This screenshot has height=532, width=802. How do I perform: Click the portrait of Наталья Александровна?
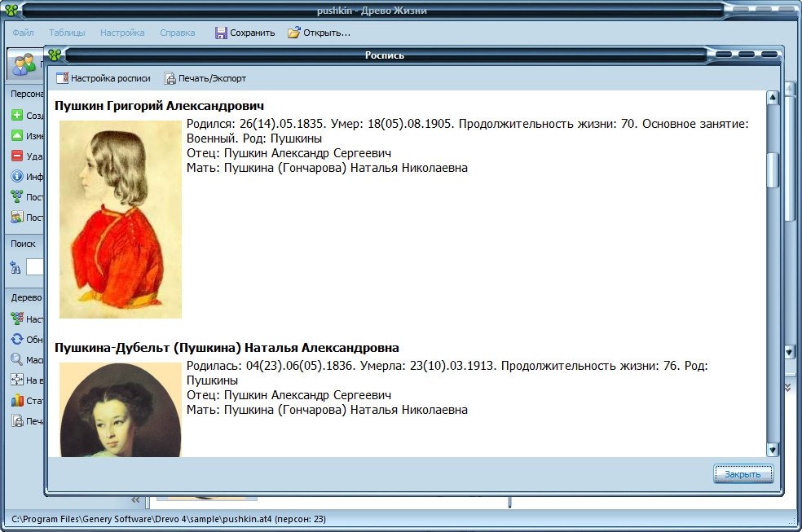click(x=121, y=410)
